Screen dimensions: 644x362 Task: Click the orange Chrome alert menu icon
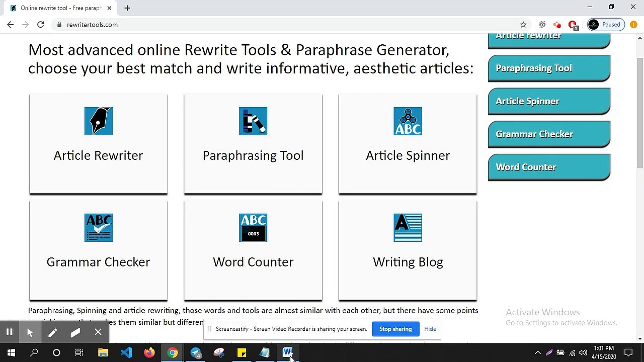[633, 24]
